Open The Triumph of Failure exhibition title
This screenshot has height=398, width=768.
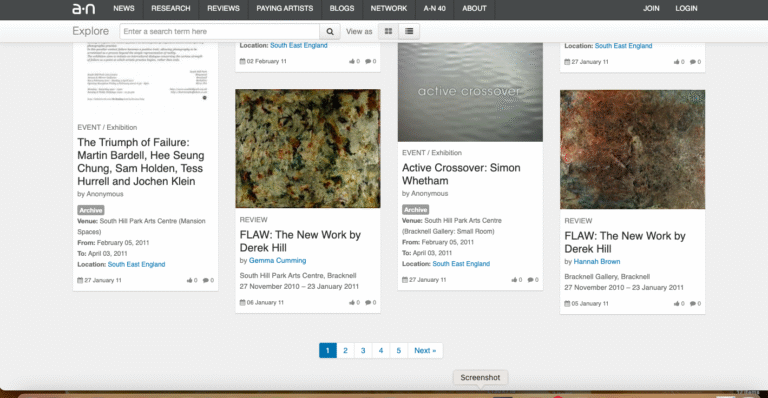[x=141, y=162]
